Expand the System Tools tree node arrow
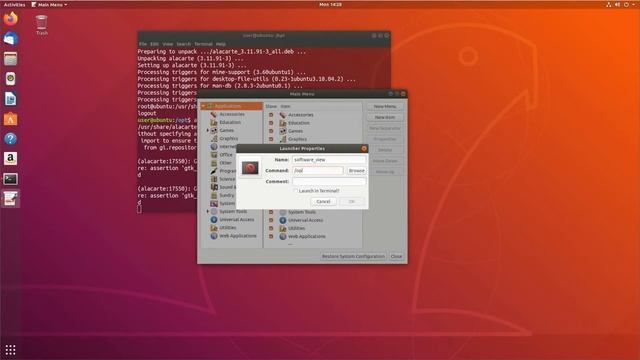The image size is (640, 360). pos(208,211)
